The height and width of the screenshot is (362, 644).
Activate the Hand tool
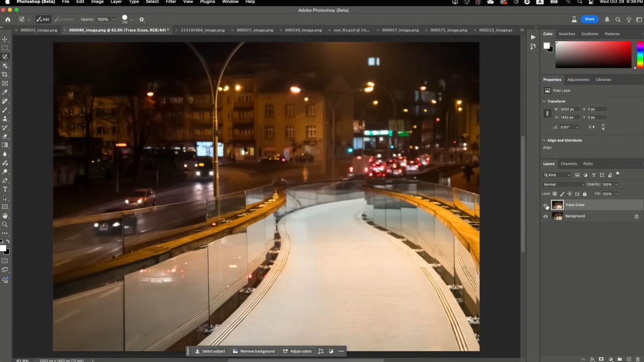click(x=5, y=216)
